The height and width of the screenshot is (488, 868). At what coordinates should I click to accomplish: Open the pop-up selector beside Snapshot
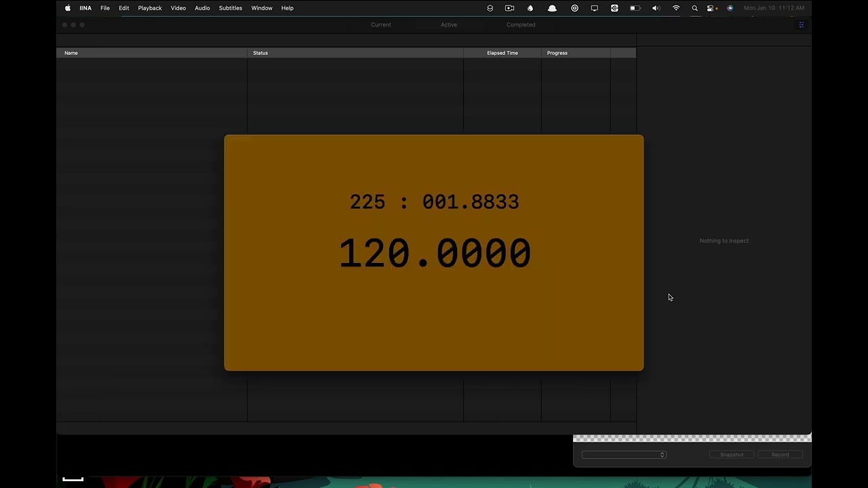(x=624, y=455)
